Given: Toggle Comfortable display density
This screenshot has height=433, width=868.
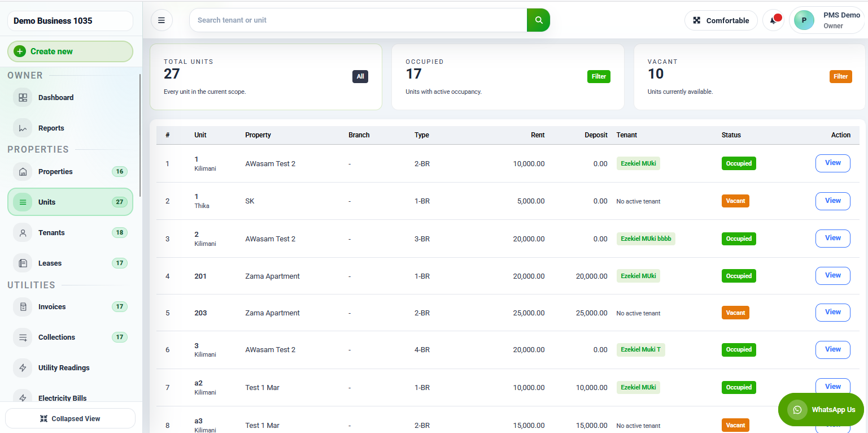Looking at the screenshot, I should pyautogui.click(x=721, y=20).
